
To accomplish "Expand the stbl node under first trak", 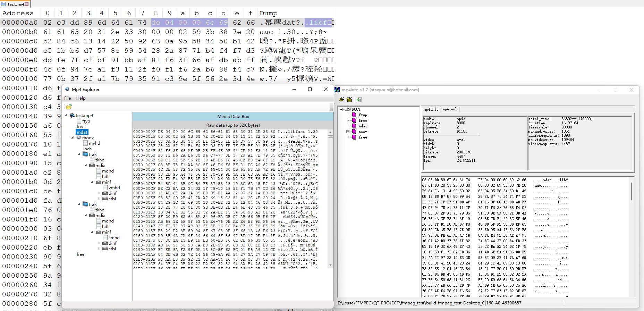I will [x=99, y=199].
